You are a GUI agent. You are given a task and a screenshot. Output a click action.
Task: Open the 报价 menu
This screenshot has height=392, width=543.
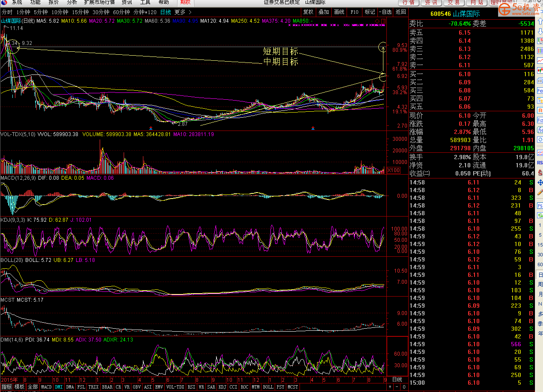tap(54, 2)
